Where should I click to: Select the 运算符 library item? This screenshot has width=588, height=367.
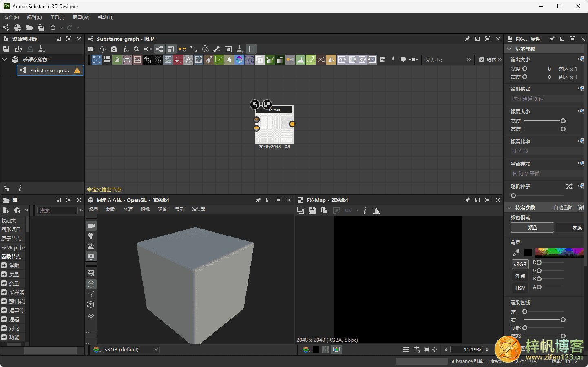(x=13, y=311)
